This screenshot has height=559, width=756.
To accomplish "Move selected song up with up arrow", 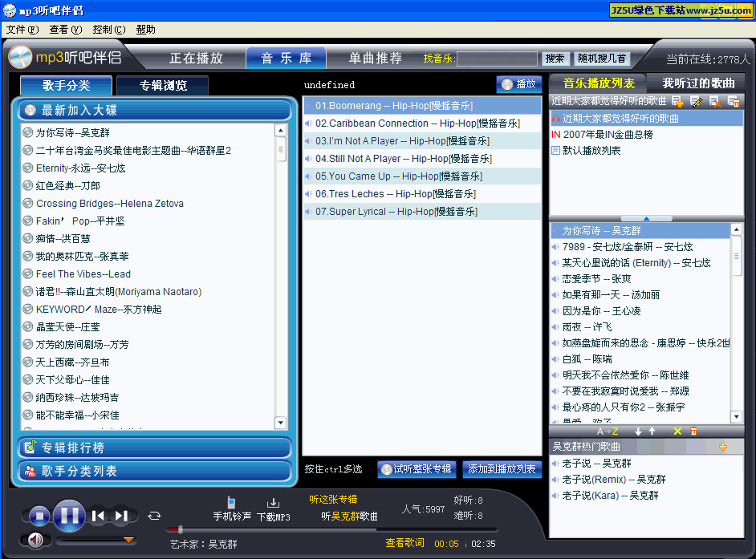I will (x=652, y=431).
